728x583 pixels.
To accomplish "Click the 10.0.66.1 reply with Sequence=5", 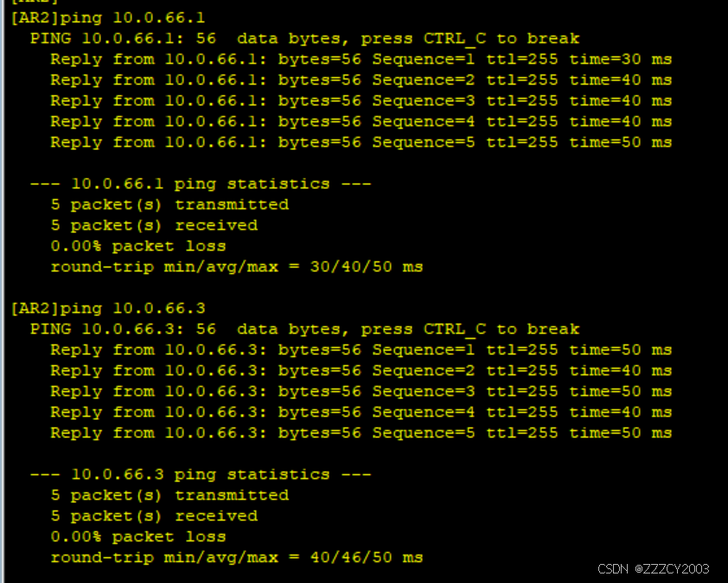I will pos(361,142).
